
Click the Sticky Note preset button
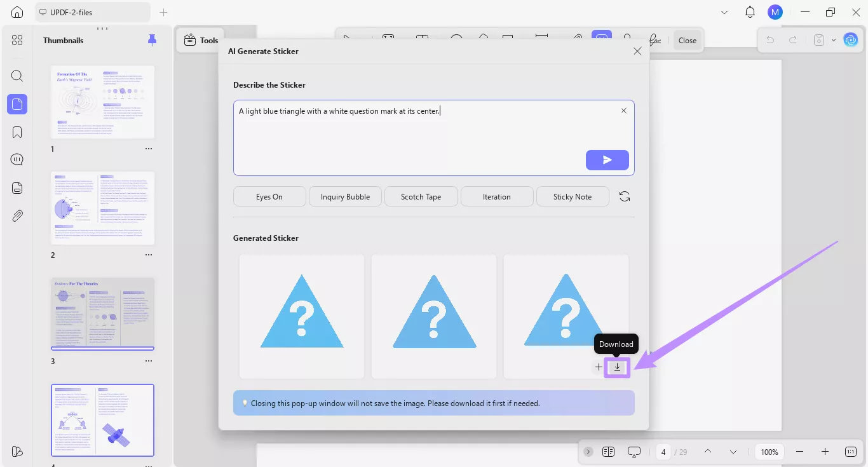(573, 196)
